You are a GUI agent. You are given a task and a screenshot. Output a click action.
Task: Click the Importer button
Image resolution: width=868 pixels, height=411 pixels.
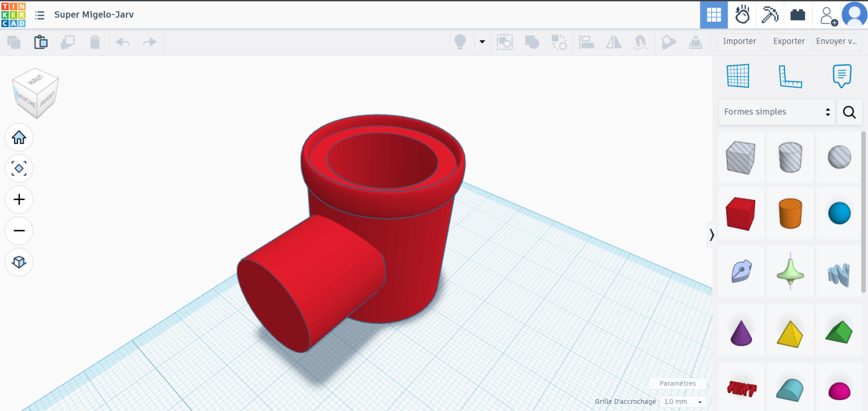pos(739,41)
